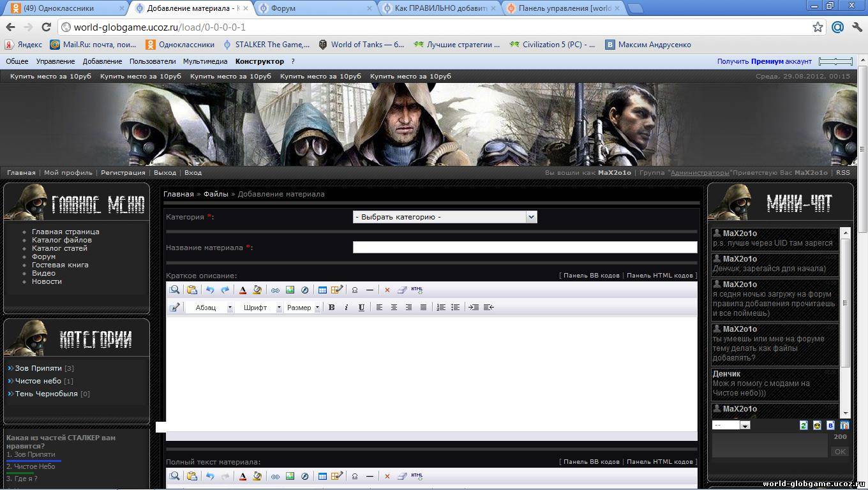The image size is (868, 490).
Task: Click the edit-mode pencil icon beside Абзац
Action: (174, 308)
